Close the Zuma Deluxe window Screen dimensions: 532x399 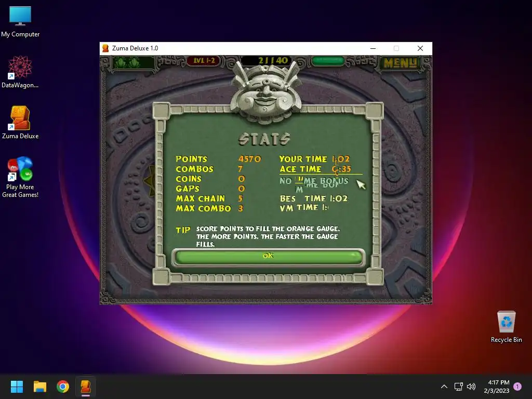pos(420,48)
